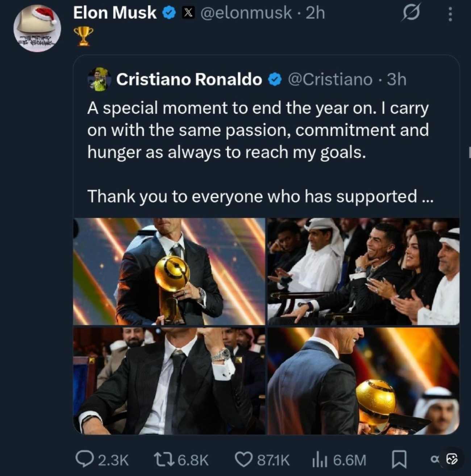Screen dimensions: 471x476
Task: Open the Grok slashed-circle icon
Action: (x=411, y=13)
